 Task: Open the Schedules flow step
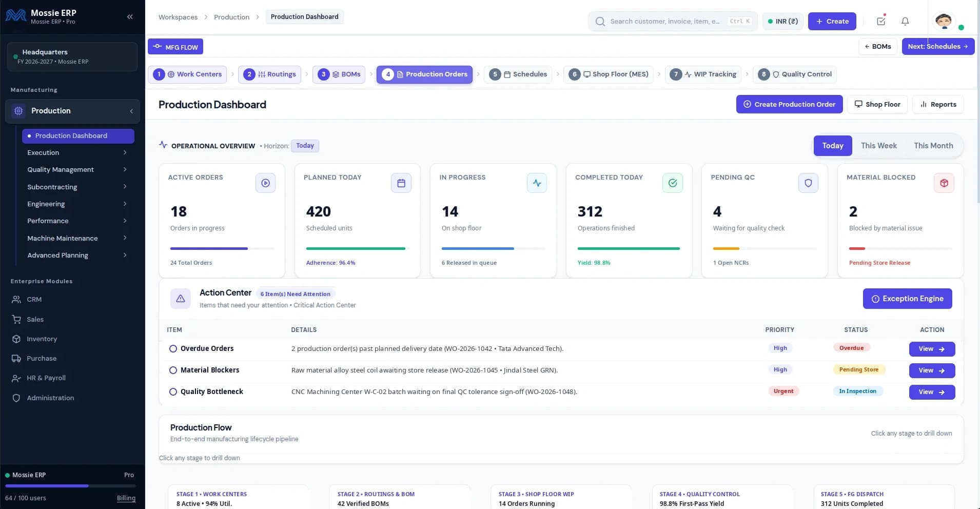coord(518,74)
